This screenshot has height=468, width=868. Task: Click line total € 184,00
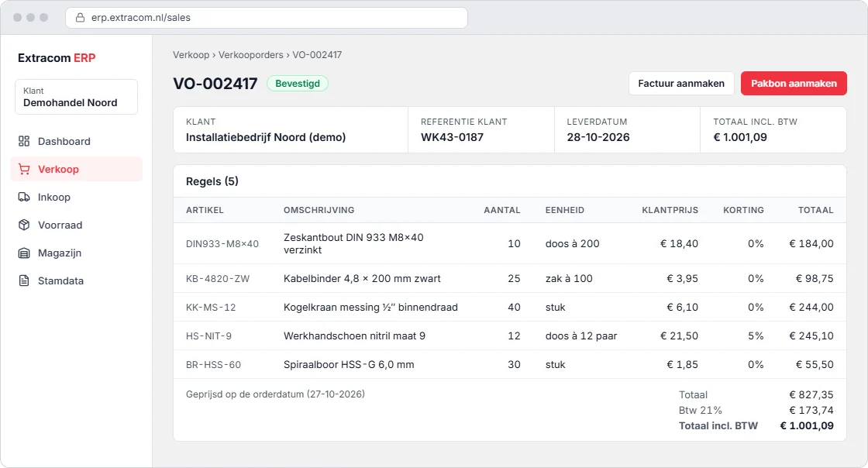pos(811,244)
